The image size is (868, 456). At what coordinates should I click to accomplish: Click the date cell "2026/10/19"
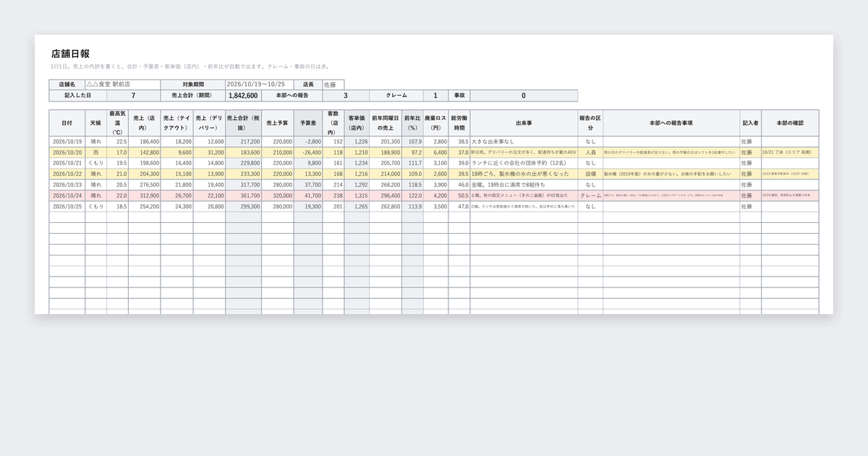pyautogui.click(x=67, y=142)
